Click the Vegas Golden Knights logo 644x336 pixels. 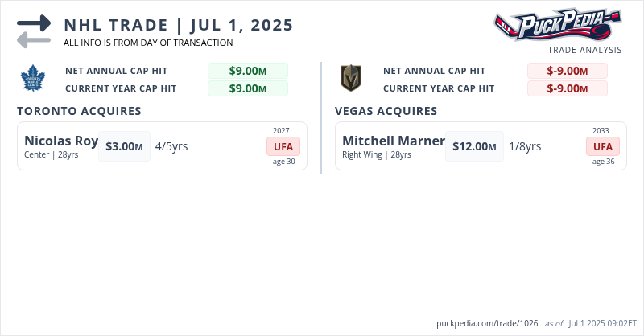pos(350,79)
